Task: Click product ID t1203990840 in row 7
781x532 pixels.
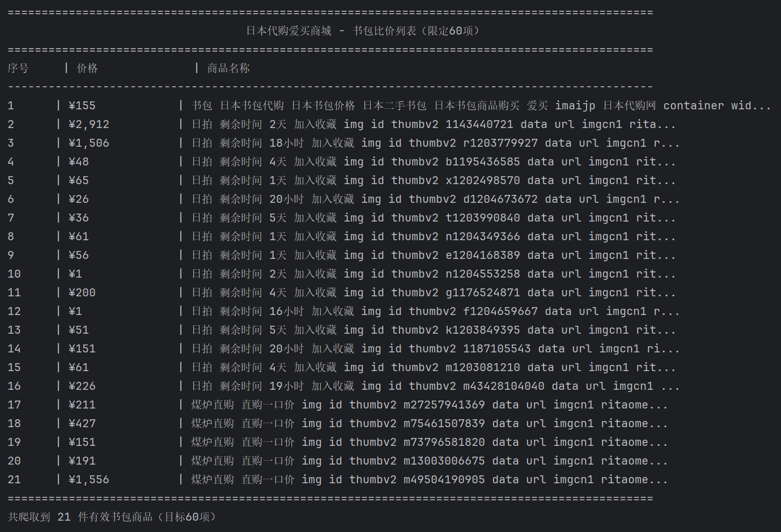Action: pos(483,218)
